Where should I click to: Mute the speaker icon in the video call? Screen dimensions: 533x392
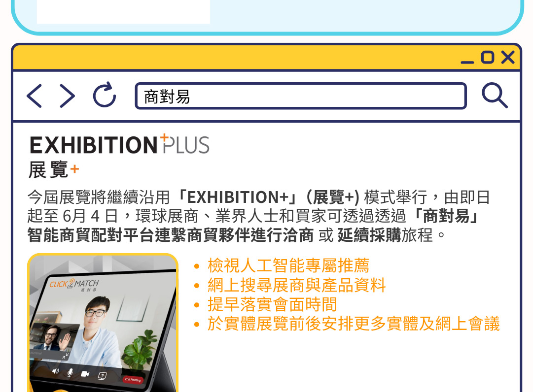[55, 371]
